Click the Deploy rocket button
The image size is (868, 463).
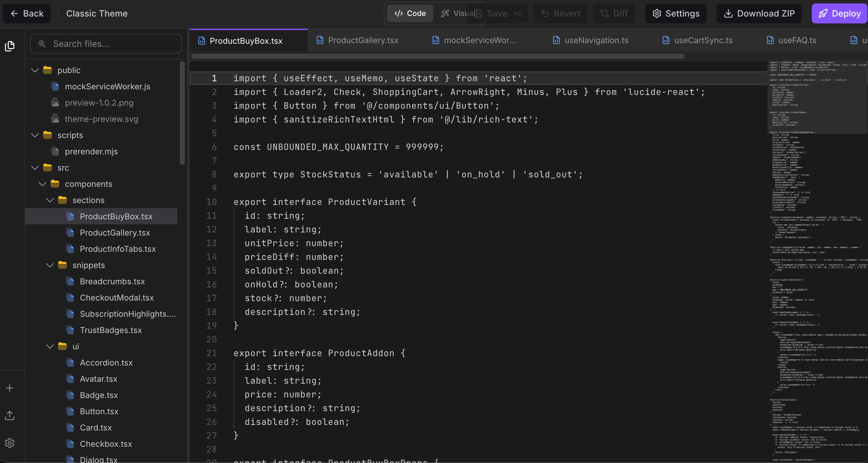coord(839,13)
